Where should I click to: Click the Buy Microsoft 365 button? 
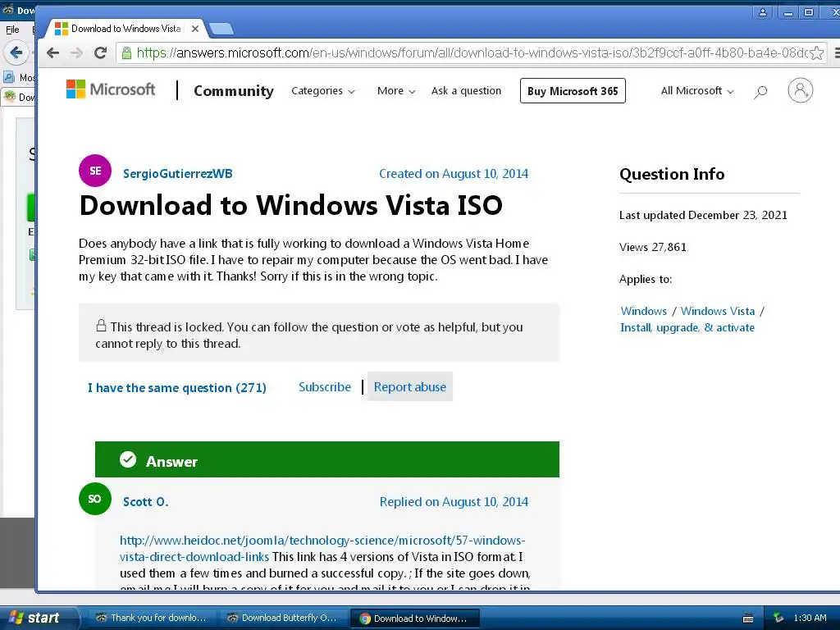[x=573, y=91]
